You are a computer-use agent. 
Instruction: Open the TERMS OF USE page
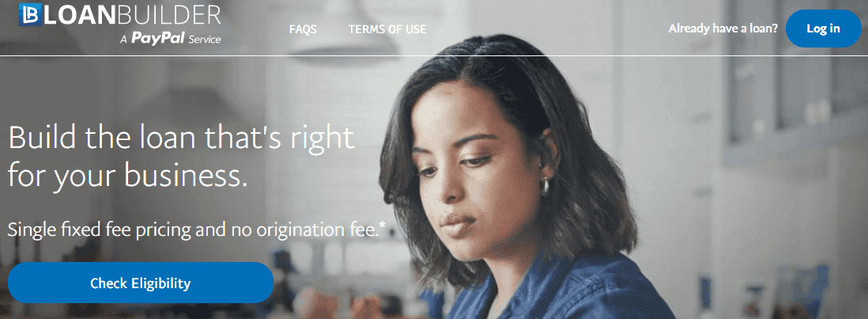(387, 29)
